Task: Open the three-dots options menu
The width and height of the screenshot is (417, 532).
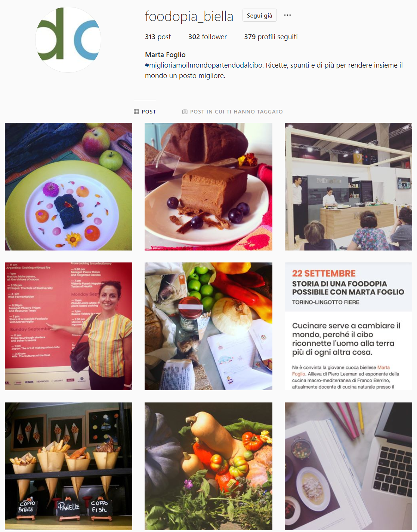Action: (x=287, y=15)
